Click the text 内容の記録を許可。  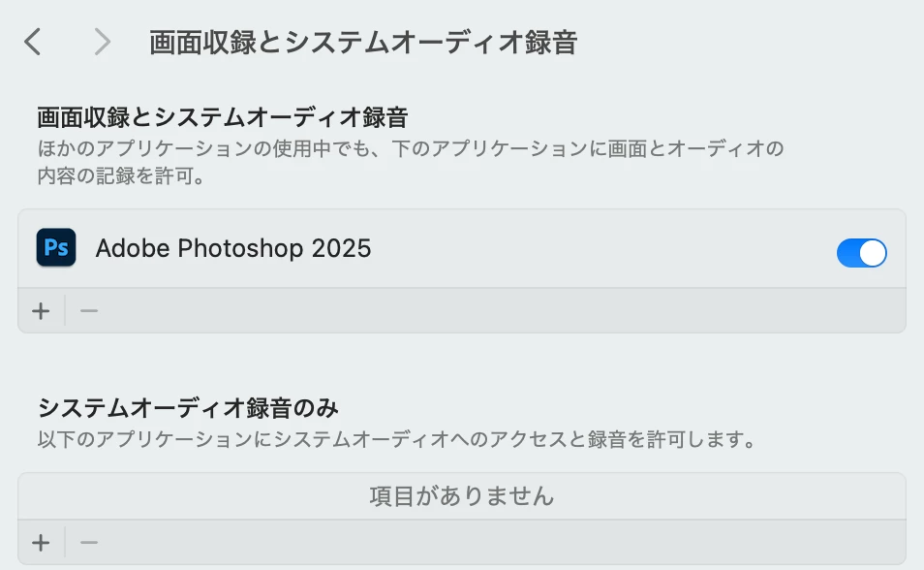(121, 175)
